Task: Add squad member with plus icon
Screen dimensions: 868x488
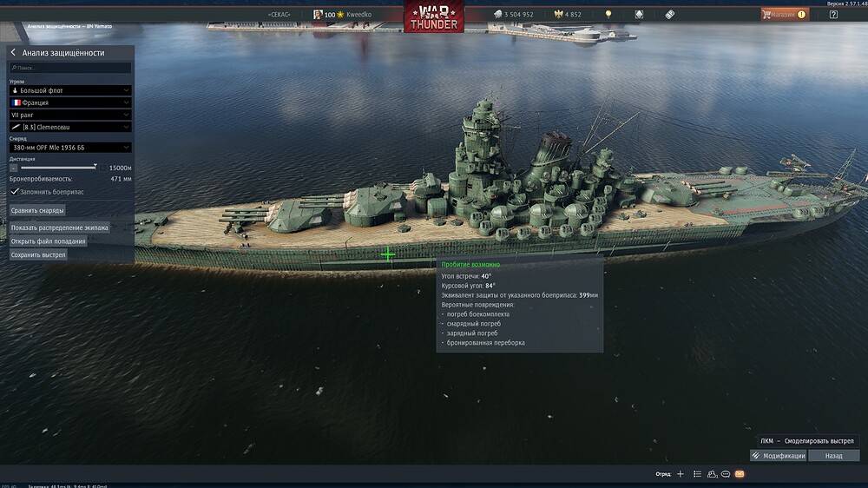Action: tap(681, 474)
